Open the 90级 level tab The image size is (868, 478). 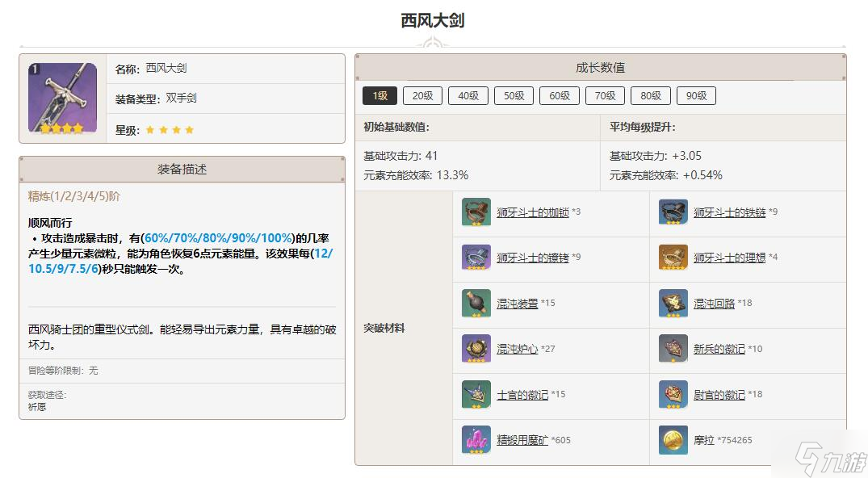[x=696, y=96]
